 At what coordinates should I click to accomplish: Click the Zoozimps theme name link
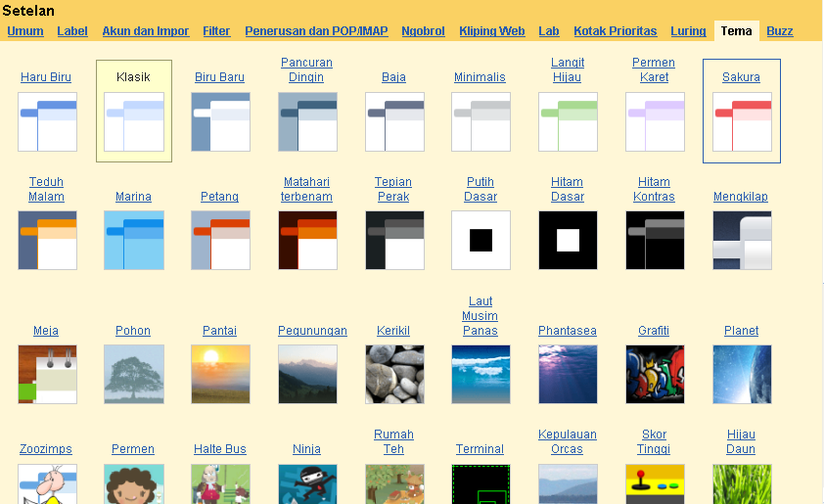46,449
